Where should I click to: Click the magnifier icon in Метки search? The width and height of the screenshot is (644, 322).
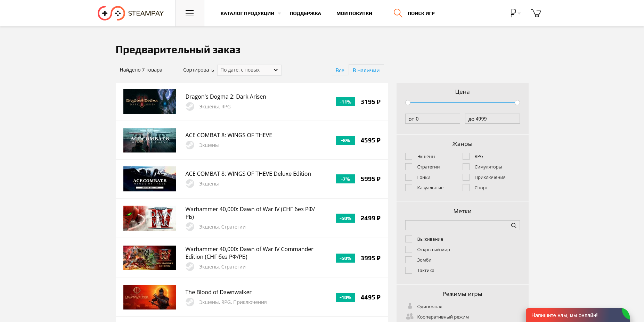(x=514, y=225)
